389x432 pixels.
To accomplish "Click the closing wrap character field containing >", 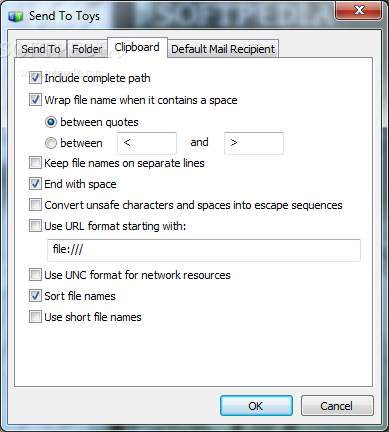I will pos(254,143).
